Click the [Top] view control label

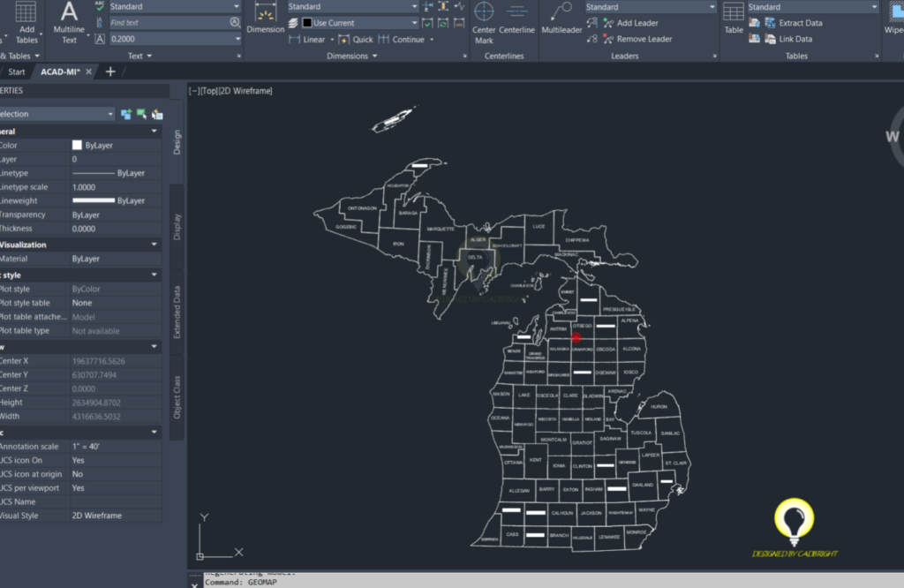coord(209,91)
